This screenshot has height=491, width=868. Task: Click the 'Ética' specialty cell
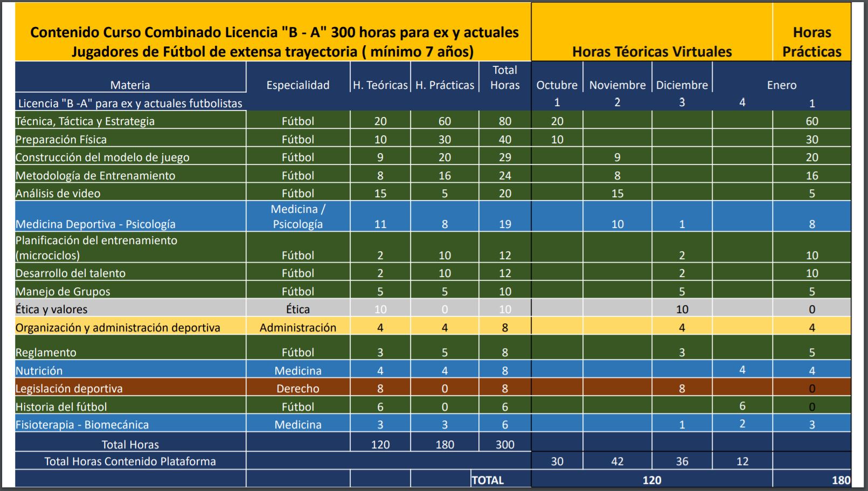tap(298, 308)
